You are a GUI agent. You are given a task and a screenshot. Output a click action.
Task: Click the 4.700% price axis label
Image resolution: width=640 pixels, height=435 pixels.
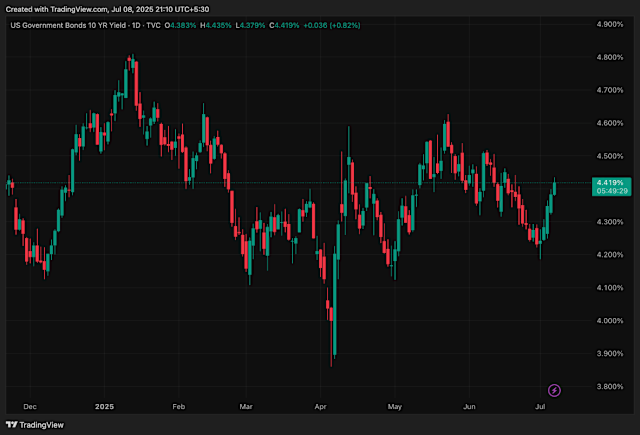click(x=610, y=90)
